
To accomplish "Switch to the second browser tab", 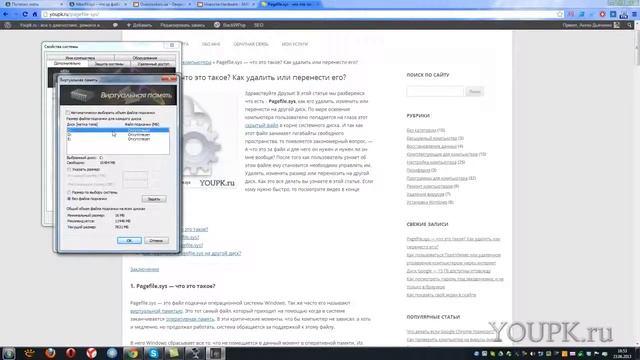I will coord(97,4).
